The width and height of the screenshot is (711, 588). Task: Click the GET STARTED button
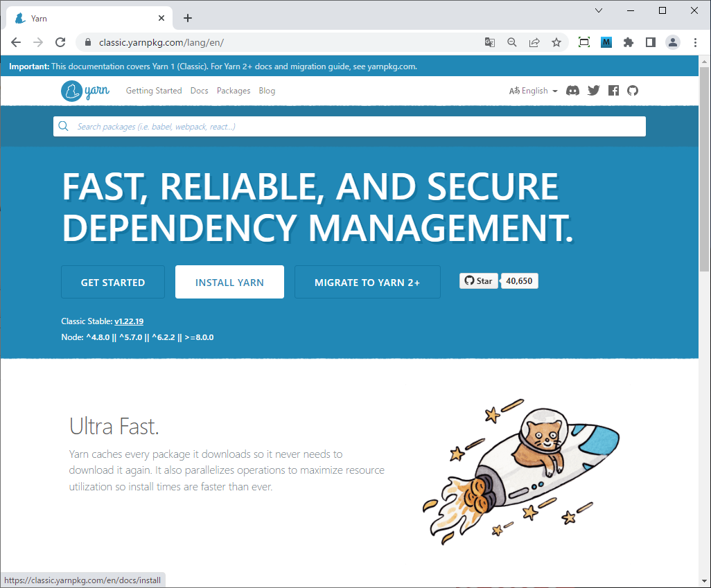(x=113, y=282)
